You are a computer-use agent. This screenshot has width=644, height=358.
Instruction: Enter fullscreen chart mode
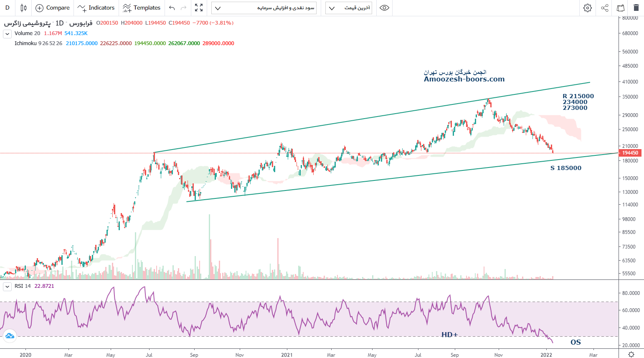click(199, 8)
